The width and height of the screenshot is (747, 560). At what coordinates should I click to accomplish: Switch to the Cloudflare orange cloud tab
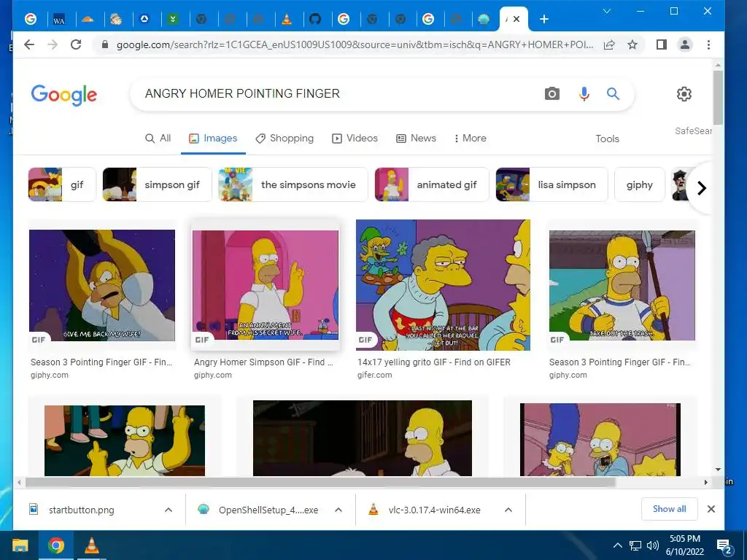pyautogui.click(x=88, y=20)
